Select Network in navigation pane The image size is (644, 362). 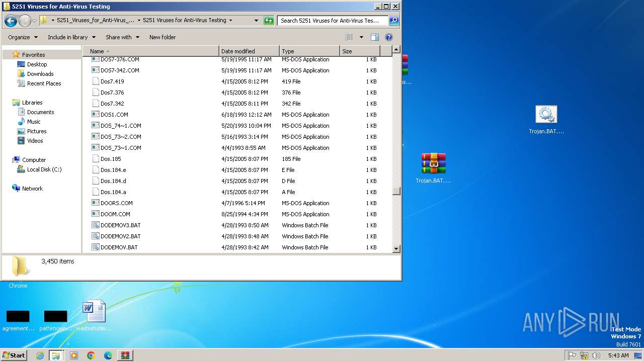(x=32, y=189)
